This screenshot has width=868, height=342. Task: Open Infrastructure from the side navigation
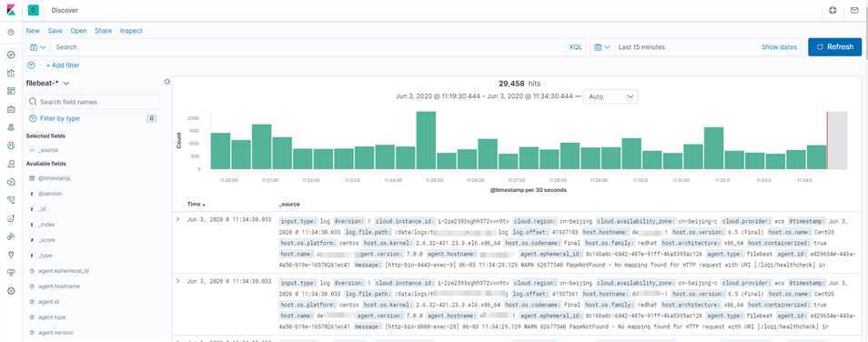click(11, 164)
